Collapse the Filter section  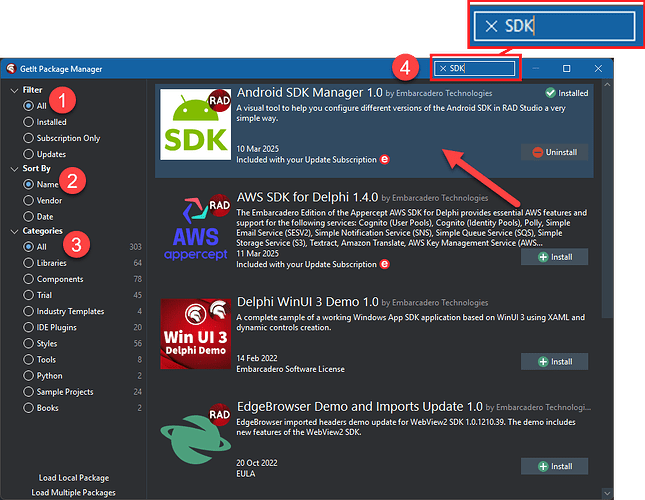click(x=14, y=90)
